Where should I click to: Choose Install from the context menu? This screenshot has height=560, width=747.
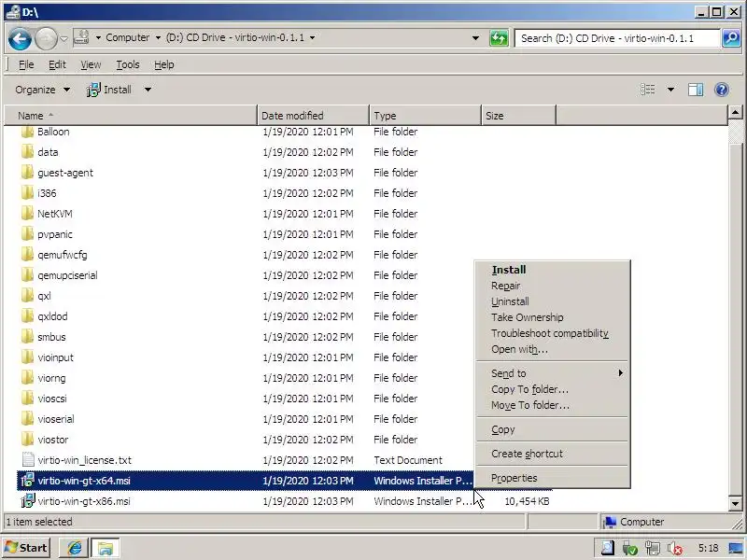[x=553, y=270]
